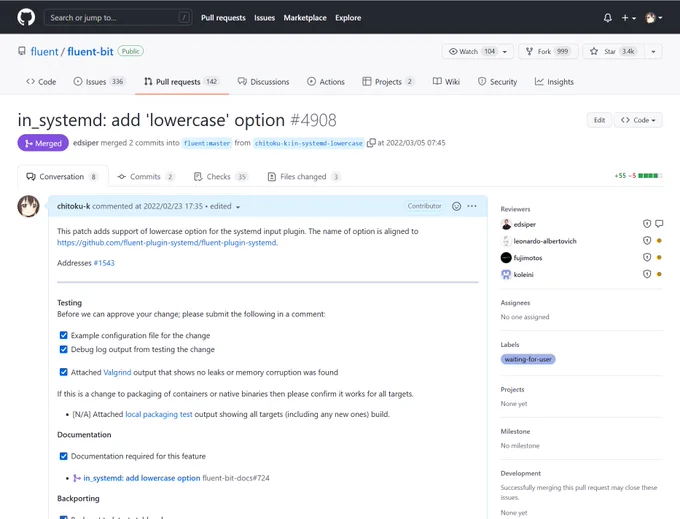Toggle Example configuration file checkbox

pyautogui.click(x=64, y=335)
